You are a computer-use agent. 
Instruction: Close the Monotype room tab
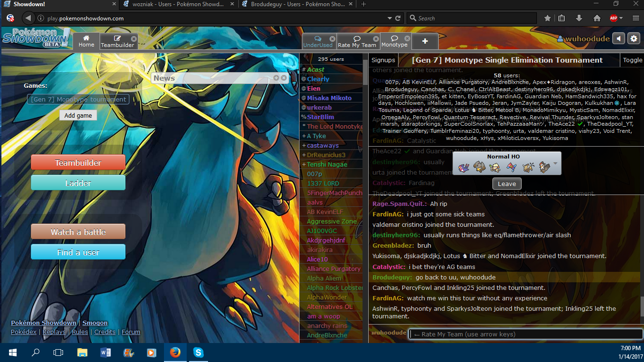point(407,38)
